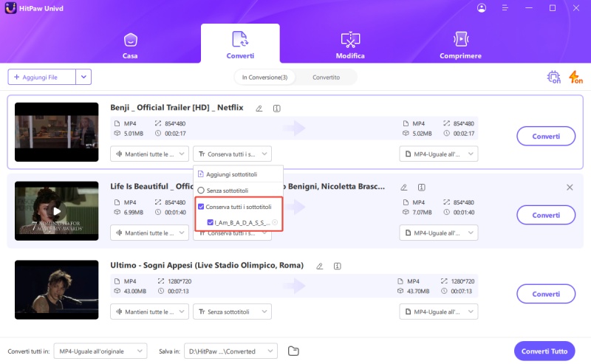
Task: Toggle the lightning fast conversion icon
Action: tap(575, 77)
